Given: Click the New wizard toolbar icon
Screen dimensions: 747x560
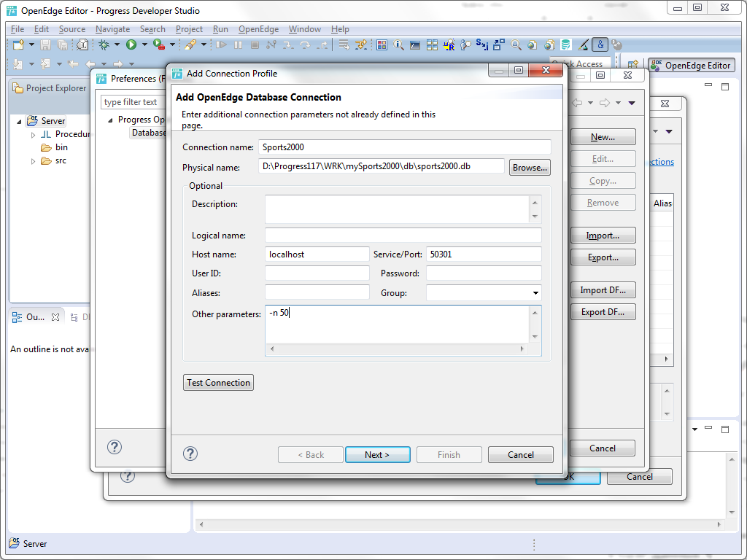Looking at the screenshot, I should pyautogui.click(x=18, y=45).
